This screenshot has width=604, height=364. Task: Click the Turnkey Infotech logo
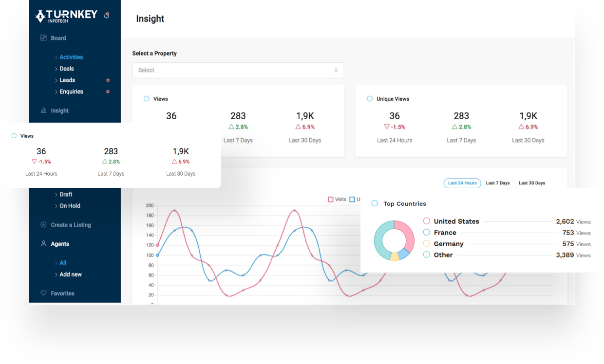[66, 16]
